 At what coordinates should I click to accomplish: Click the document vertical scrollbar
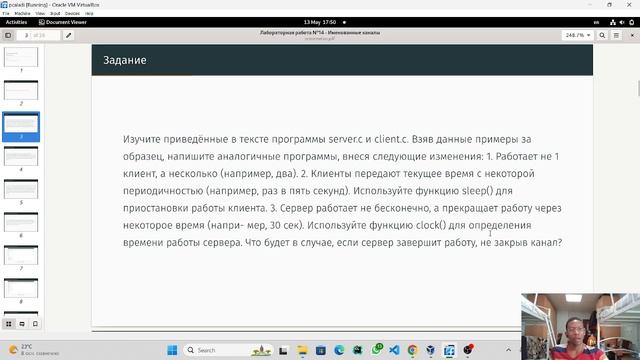click(638, 89)
